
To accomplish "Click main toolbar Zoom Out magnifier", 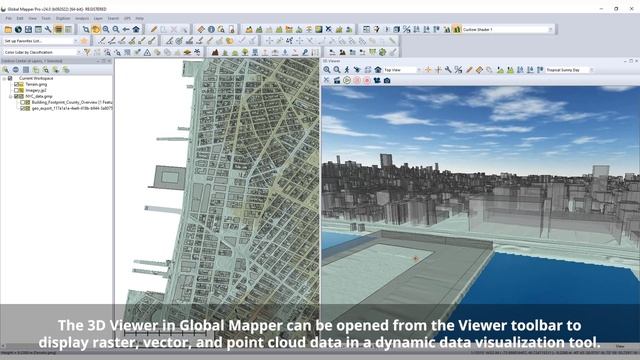I will (116, 29).
